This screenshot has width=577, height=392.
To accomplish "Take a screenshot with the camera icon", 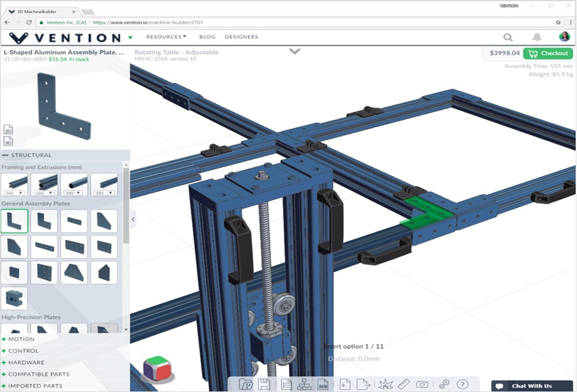I will (x=422, y=384).
